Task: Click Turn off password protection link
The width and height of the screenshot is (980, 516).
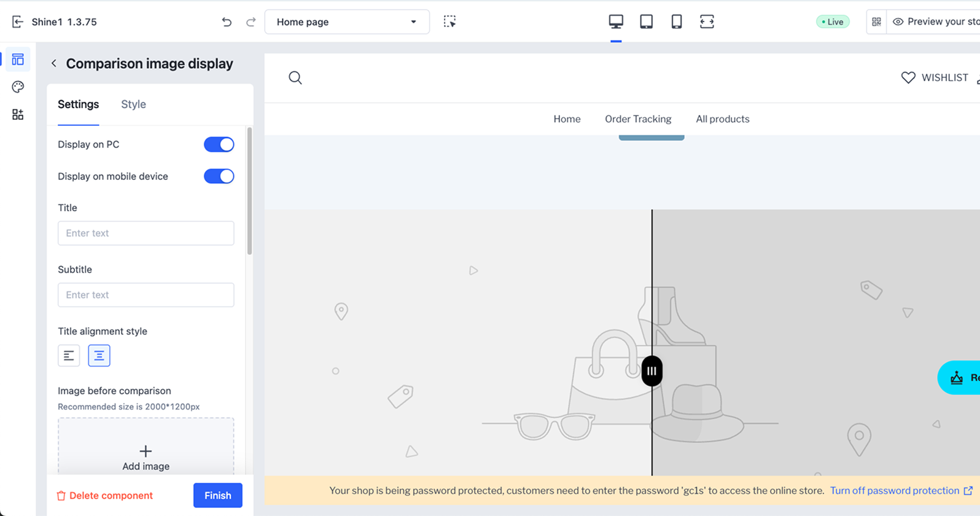Action: pyautogui.click(x=894, y=490)
